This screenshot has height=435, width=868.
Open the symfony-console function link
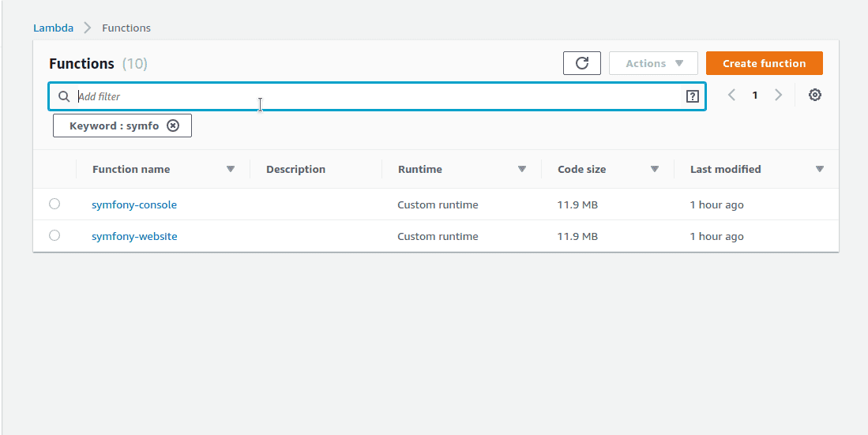tap(134, 204)
